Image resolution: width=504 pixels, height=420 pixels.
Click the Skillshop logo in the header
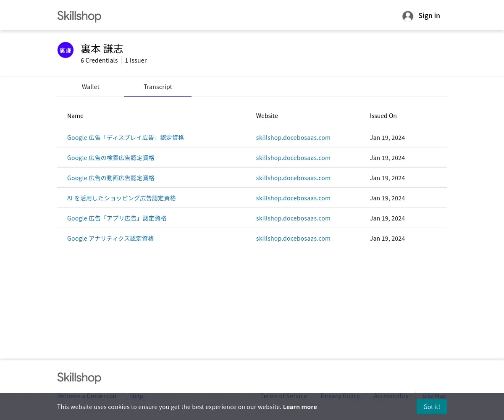pos(79,16)
